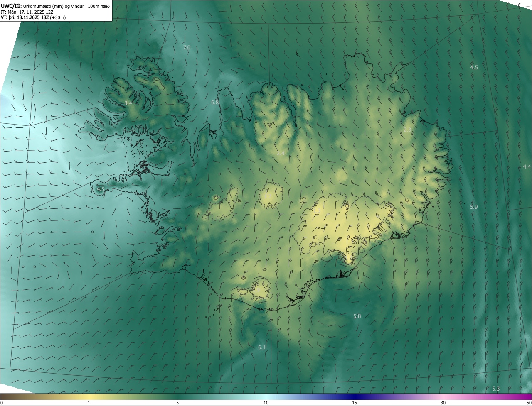The width and height of the screenshot is (532, 406).
Task: Click the 5 tick on the colour scale
Action: pos(177,403)
